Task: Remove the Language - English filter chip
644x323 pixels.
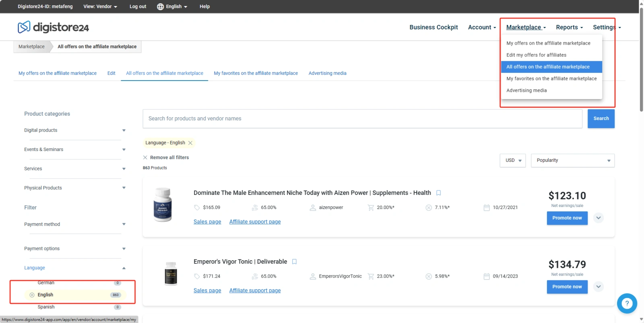Action: (x=190, y=143)
